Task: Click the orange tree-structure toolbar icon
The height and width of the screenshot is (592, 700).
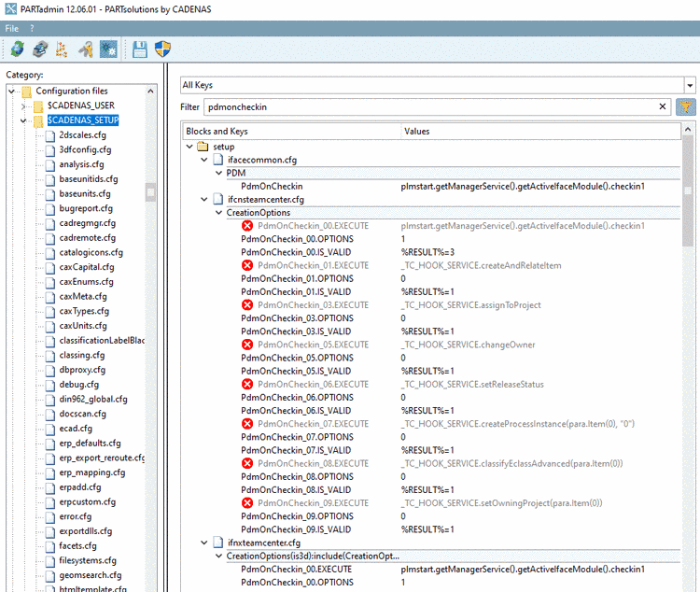Action: [x=62, y=49]
